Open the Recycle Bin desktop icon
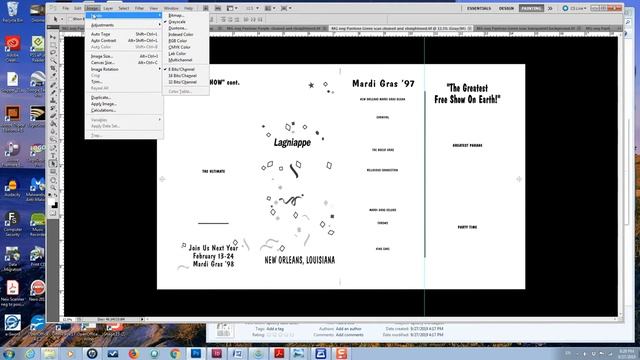The image size is (640, 360). (13, 12)
